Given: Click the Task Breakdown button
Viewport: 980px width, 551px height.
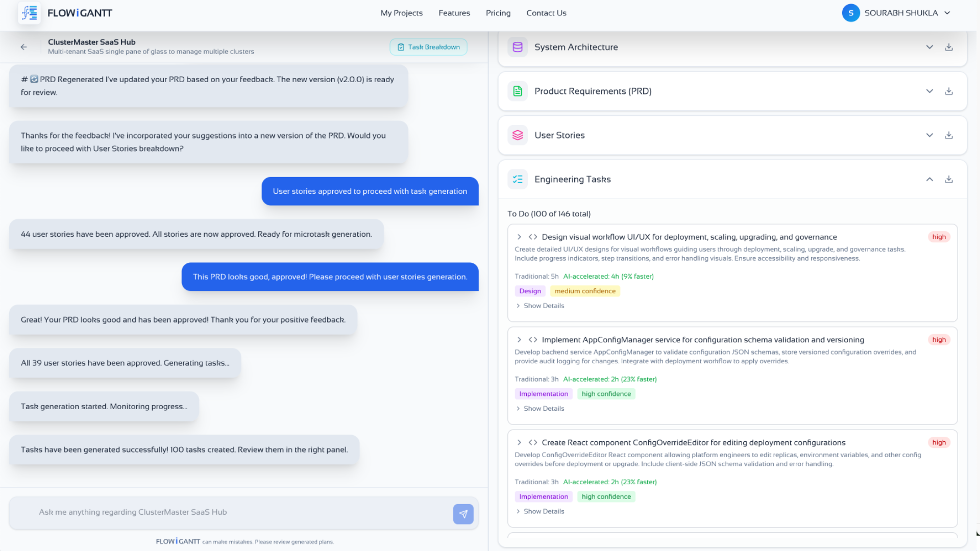Looking at the screenshot, I should click(428, 47).
